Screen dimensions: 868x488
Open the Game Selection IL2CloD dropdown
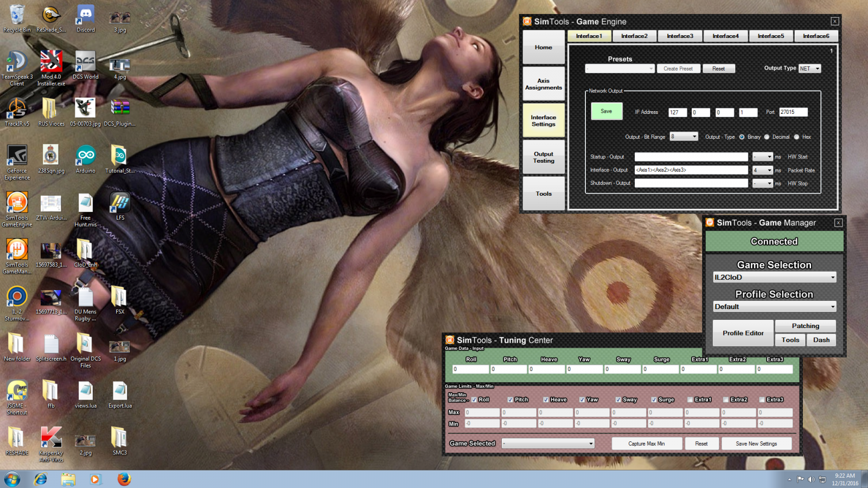(774, 277)
